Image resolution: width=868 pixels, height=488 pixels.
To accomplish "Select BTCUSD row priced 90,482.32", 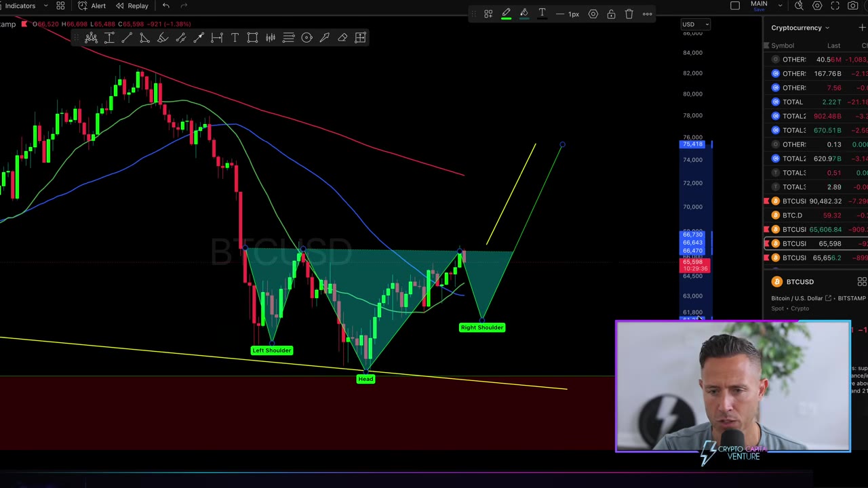I will point(816,201).
